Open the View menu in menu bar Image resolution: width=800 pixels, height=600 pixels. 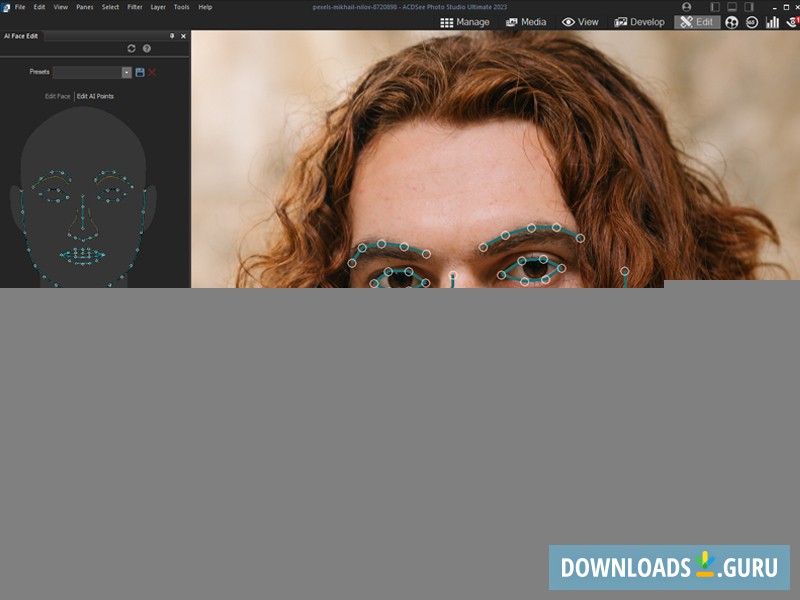point(61,7)
